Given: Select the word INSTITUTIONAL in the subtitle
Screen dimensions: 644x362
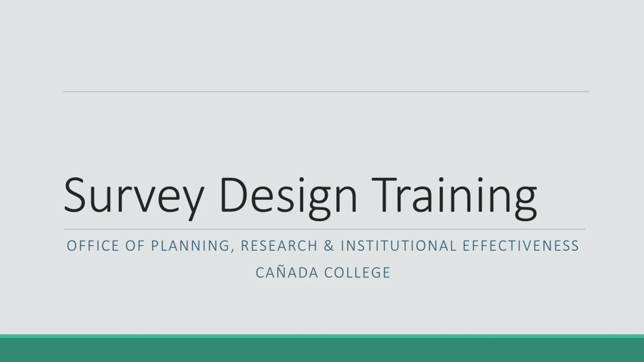Looking at the screenshot, I should [x=398, y=246].
